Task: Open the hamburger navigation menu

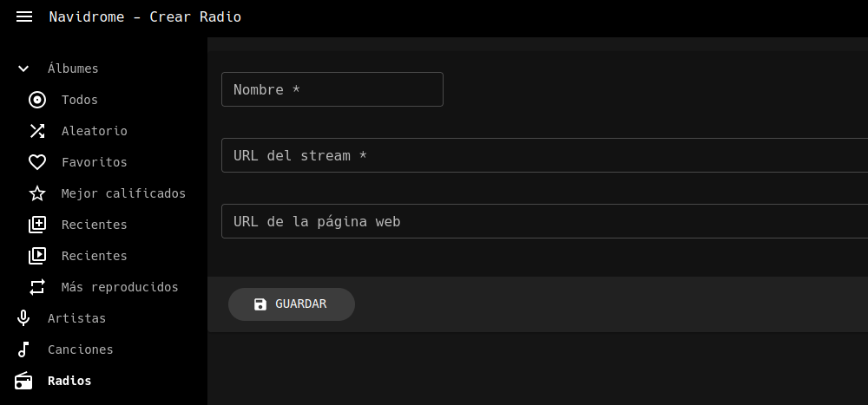Action: click(x=24, y=17)
